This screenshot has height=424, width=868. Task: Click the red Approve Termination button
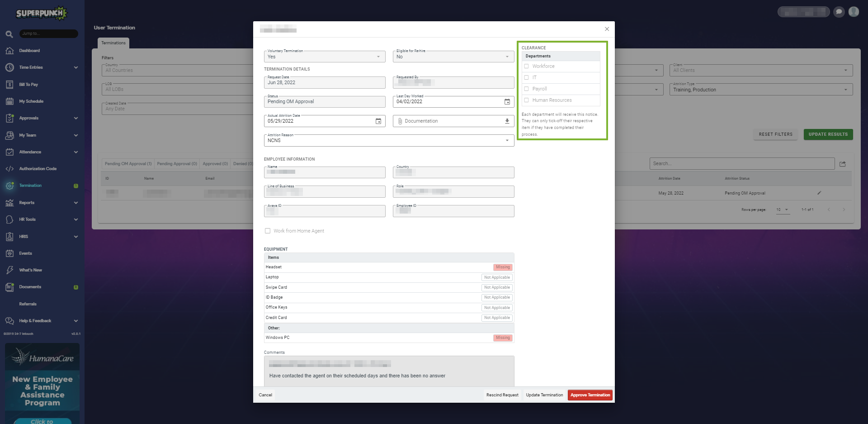590,395
